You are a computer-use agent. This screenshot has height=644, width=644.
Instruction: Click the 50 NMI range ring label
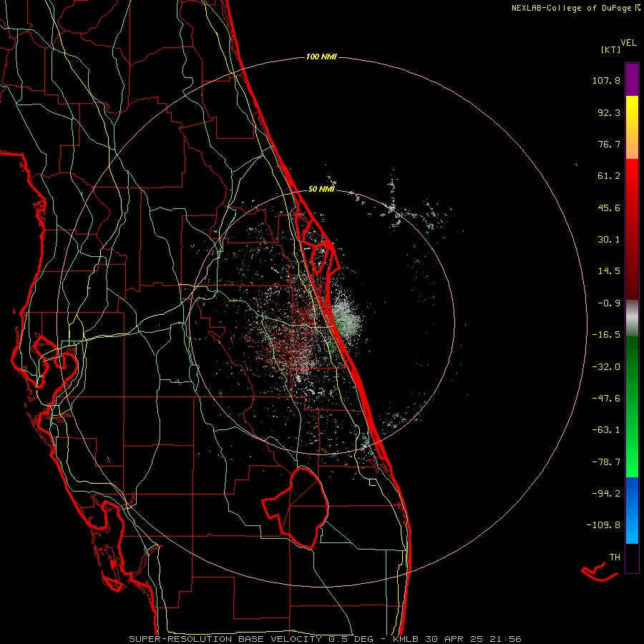point(321,189)
